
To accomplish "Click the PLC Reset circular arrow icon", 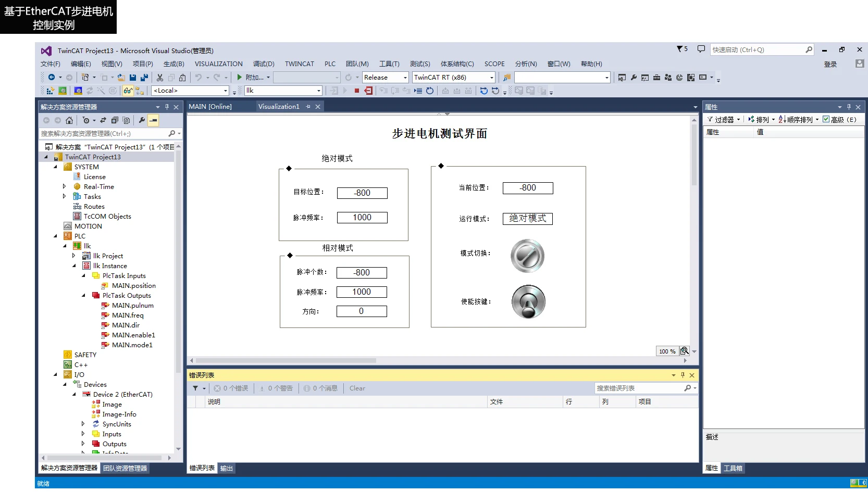I will (430, 91).
